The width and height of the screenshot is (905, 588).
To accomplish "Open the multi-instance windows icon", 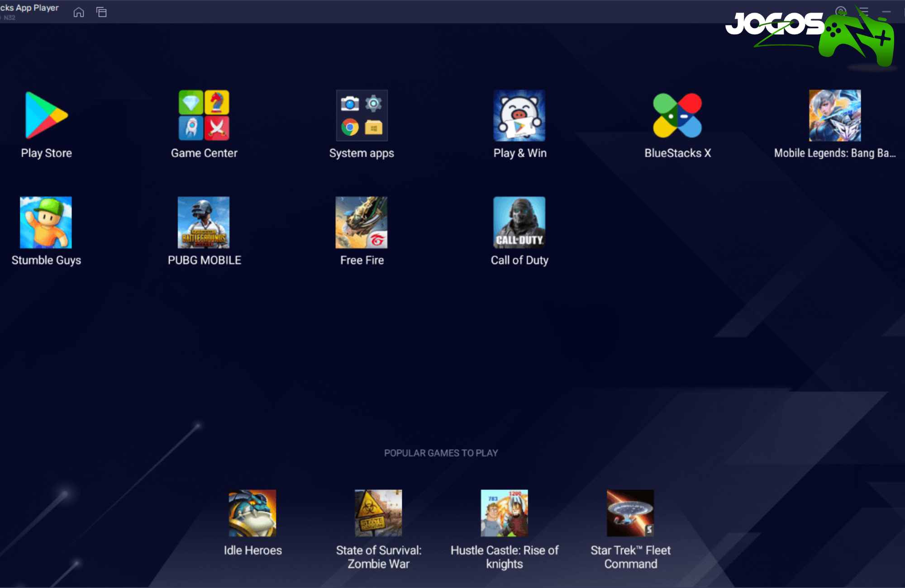I will tap(101, 12).
